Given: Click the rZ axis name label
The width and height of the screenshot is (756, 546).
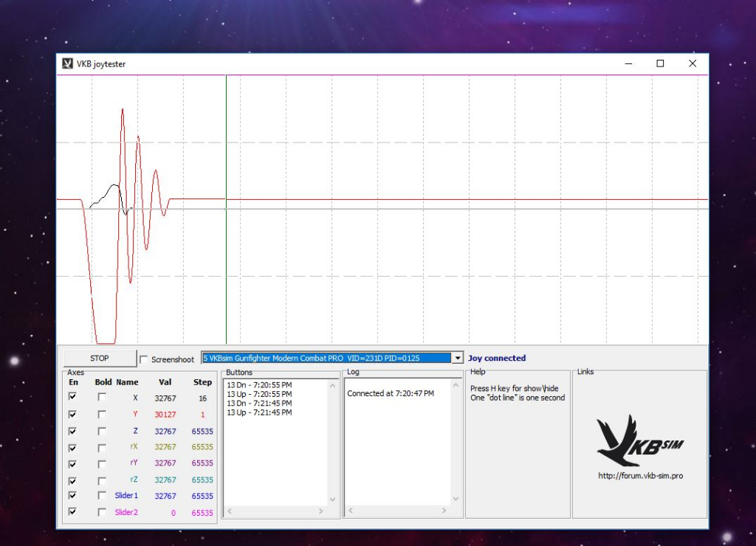Looking at the screenshot, I should [x=134, y=480].
